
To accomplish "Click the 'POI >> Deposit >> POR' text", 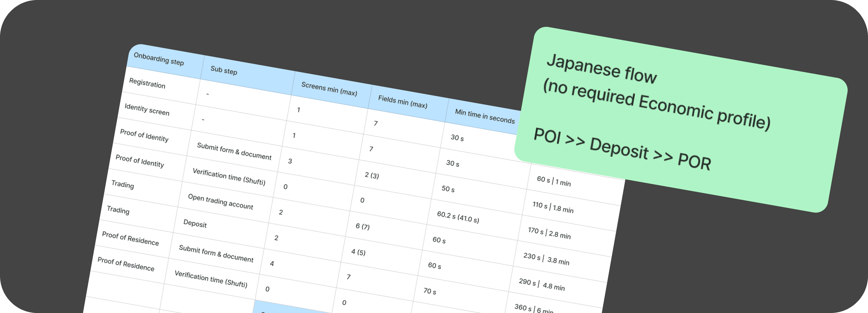I will coord(622,150).
